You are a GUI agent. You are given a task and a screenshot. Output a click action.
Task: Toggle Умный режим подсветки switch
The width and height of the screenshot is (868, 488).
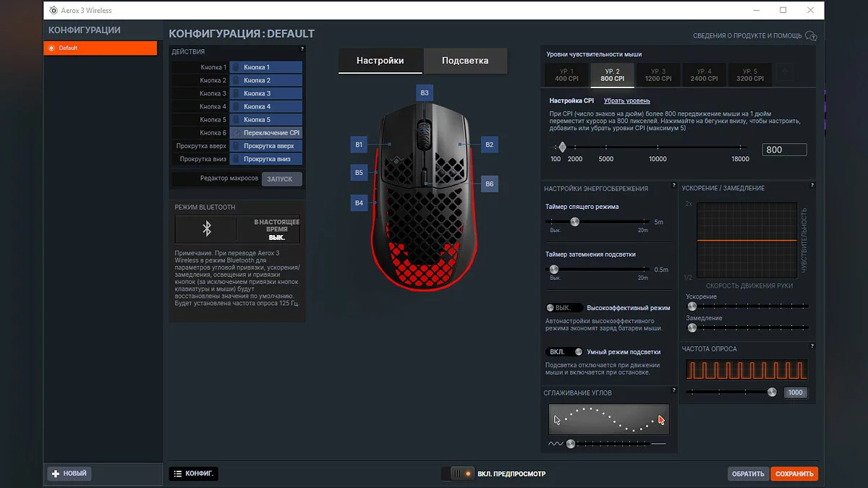[564, 352]
